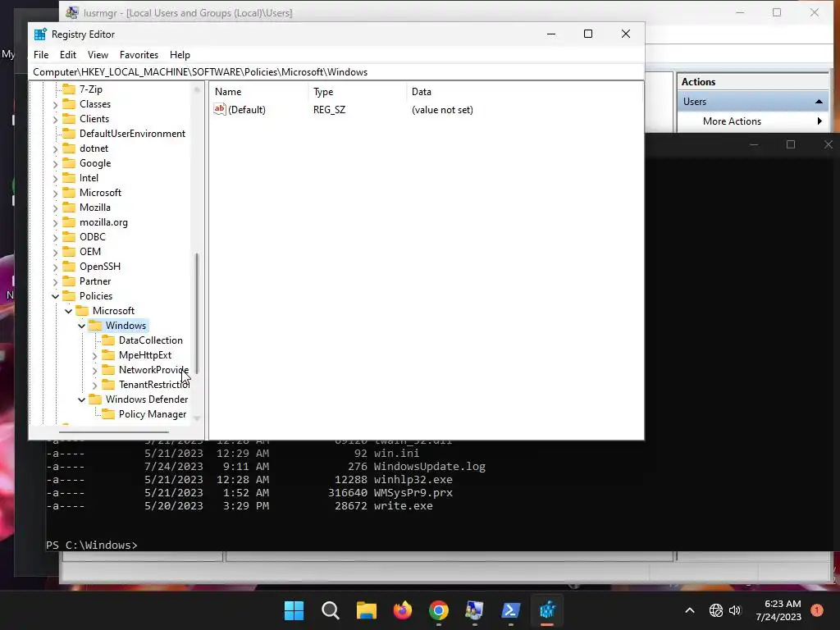Click WindowsUpdate.log in PowerShell listing
This screenshot has width=840, height=630.
click(x=430, y=467)
